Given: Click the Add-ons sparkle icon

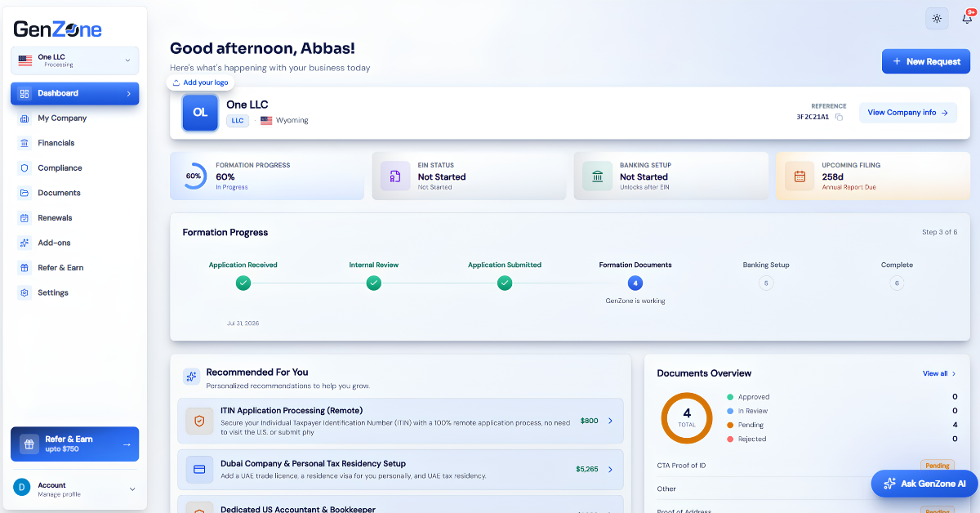Looking at the screenshot, I should point(24,243).
